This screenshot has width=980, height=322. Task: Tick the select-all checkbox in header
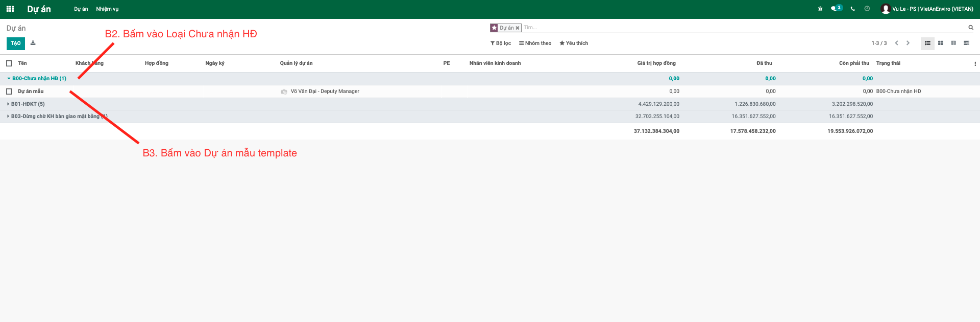(9, 63)
